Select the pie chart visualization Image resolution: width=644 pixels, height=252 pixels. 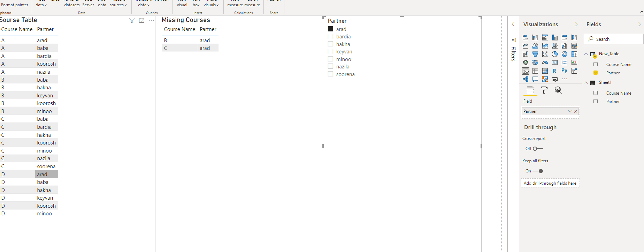click(555, 54)
